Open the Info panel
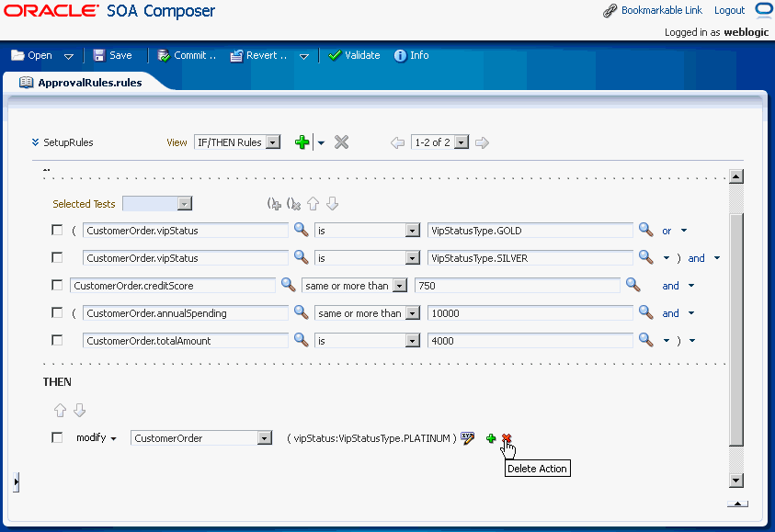The height and width of the screenshot is (532, 775). coord(411,55)
